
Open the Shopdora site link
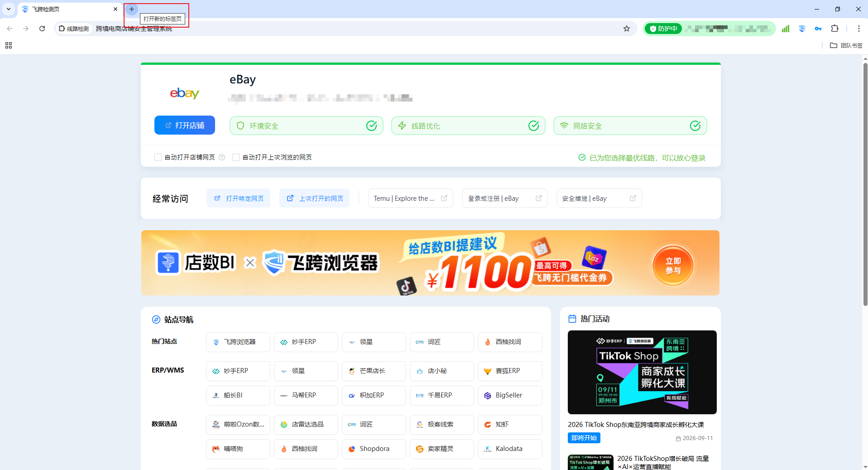pos(374,449)
